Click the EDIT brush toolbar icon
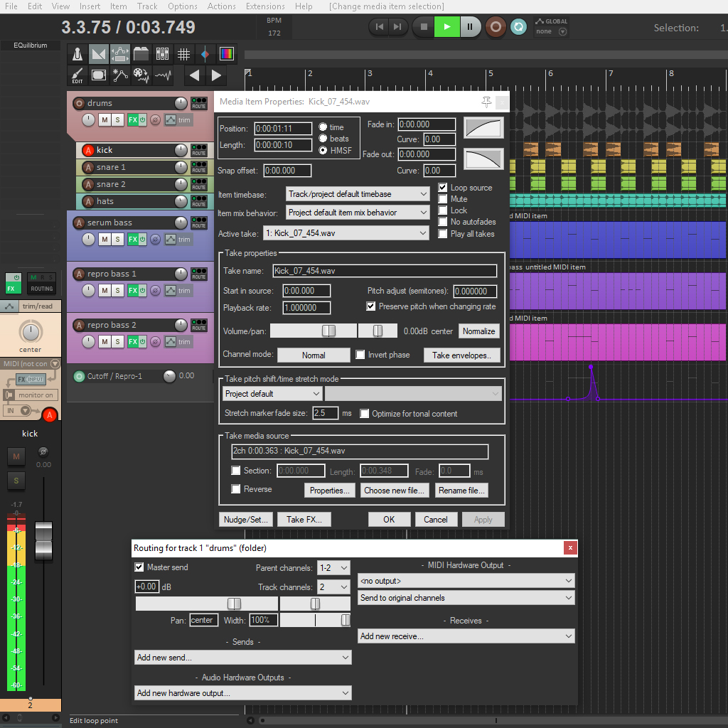Viewport: 728px width, 728px height. (x=77, y=74)
